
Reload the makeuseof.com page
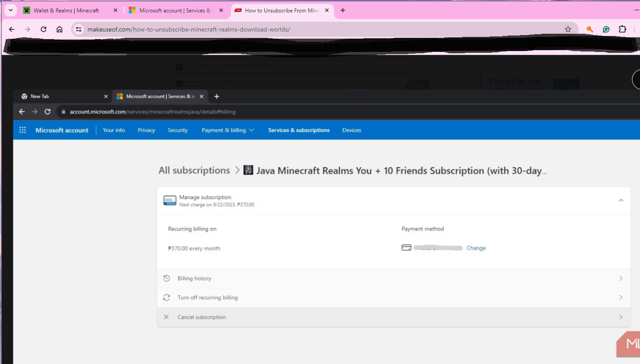(x=44, y=29)
